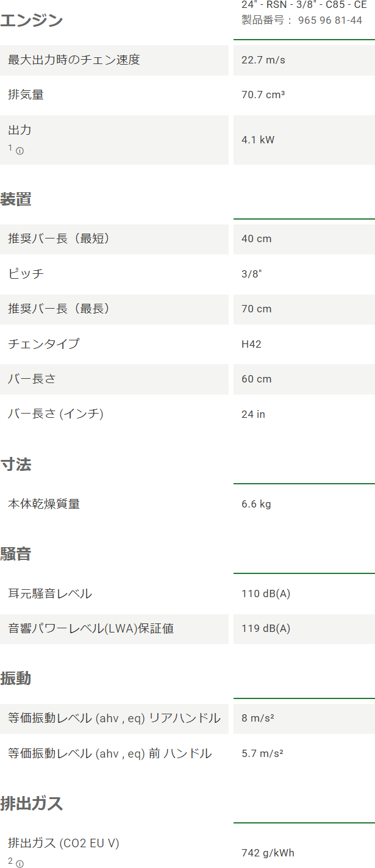The image size is (375, 868).
Task: Select the 最大出力時のチェン速度 row label
Action: [74, 60]
